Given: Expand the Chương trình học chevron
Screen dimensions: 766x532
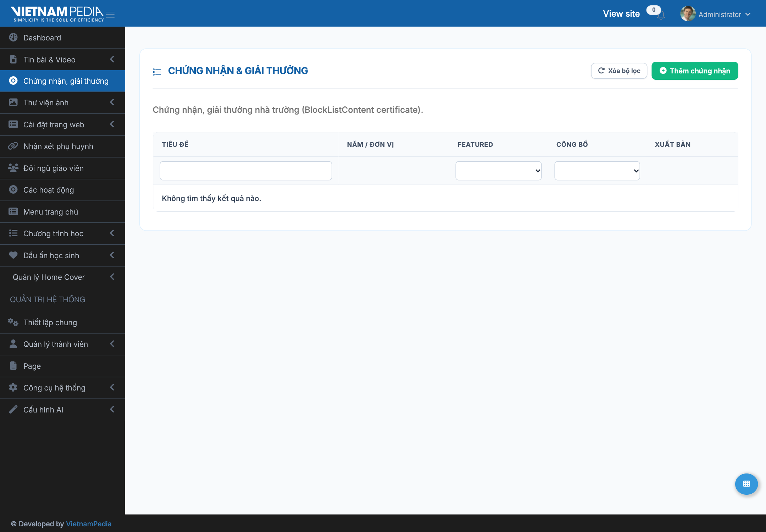Looking at the screenshot, I should click(112, 233).
